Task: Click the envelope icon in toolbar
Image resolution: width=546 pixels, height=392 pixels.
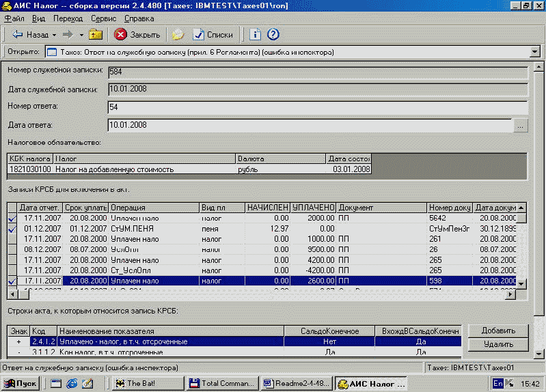Action: point(178,34)
